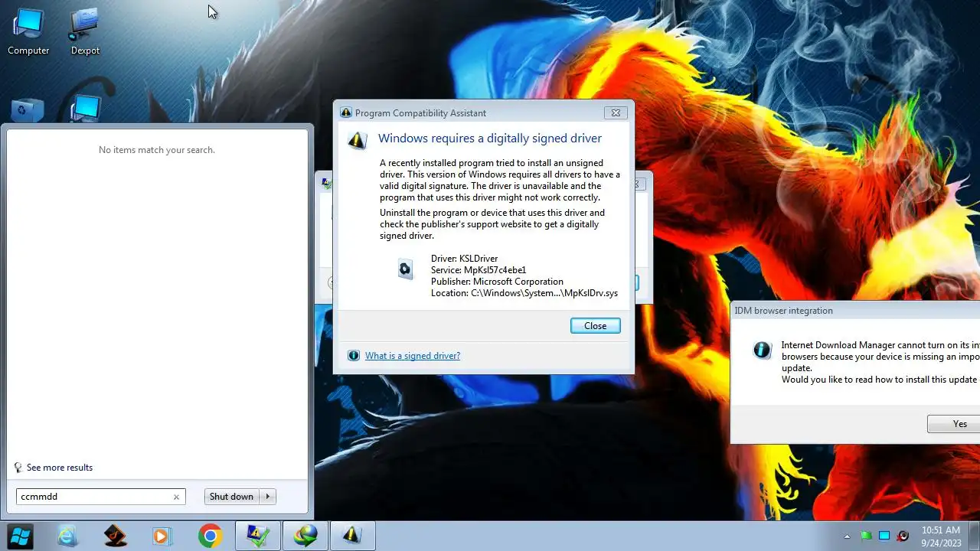Image resolution: width=980 pixels, height=551 pixels.
Task: Click the KSLDriver driver file icon
Action: tap(405, 269)
